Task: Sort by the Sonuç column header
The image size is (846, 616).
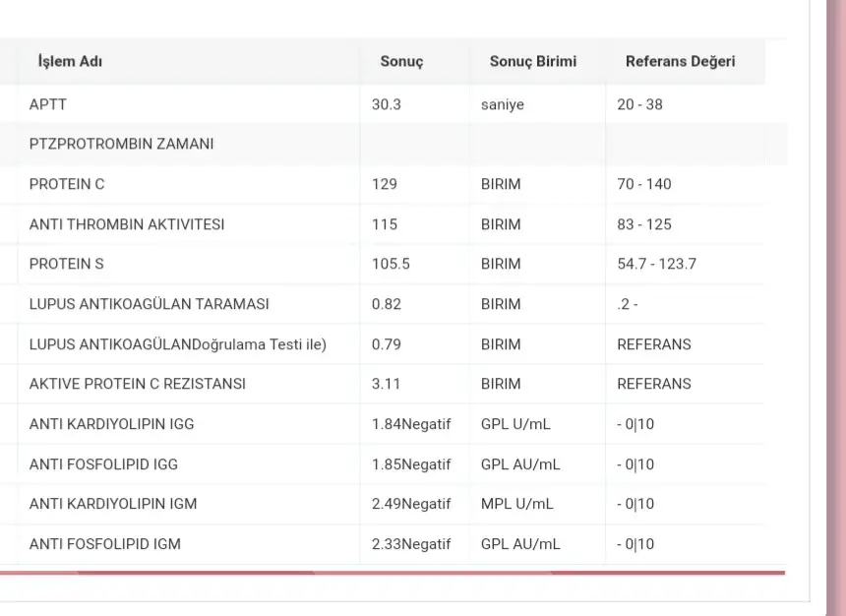Action: [401, 61]
